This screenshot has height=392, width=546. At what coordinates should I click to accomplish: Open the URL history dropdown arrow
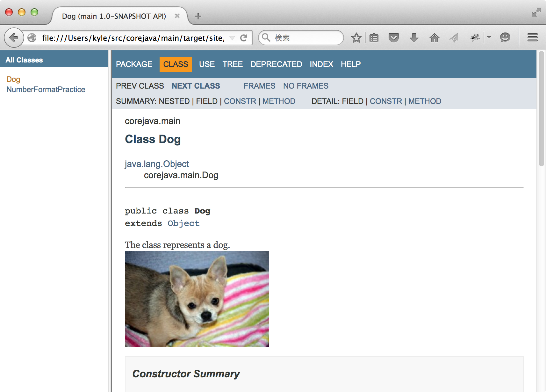(232, 38)
